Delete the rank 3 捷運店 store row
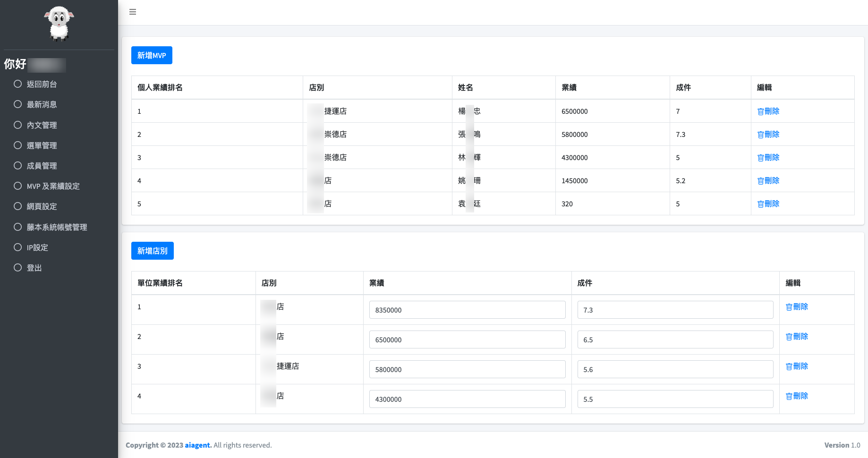The width and height of the screenshot is (868, 458). tap(797, 366)
